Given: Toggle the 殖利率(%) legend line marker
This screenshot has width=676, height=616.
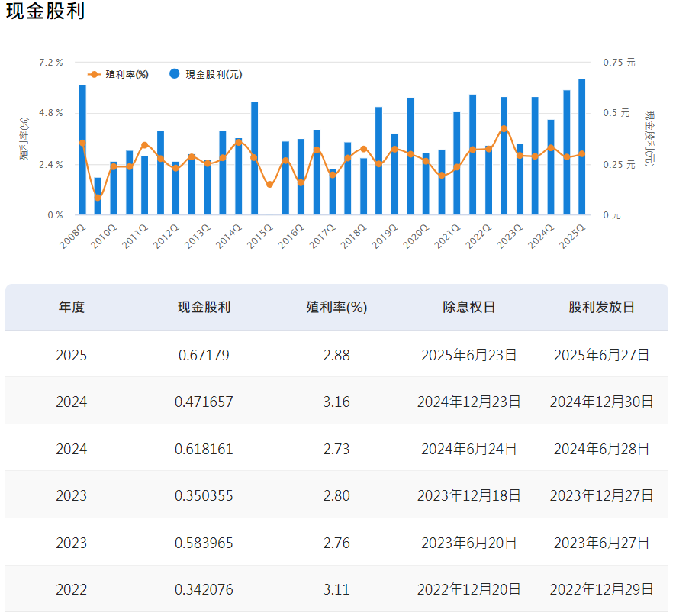Looking at the screenshot, I should point(94,74).
